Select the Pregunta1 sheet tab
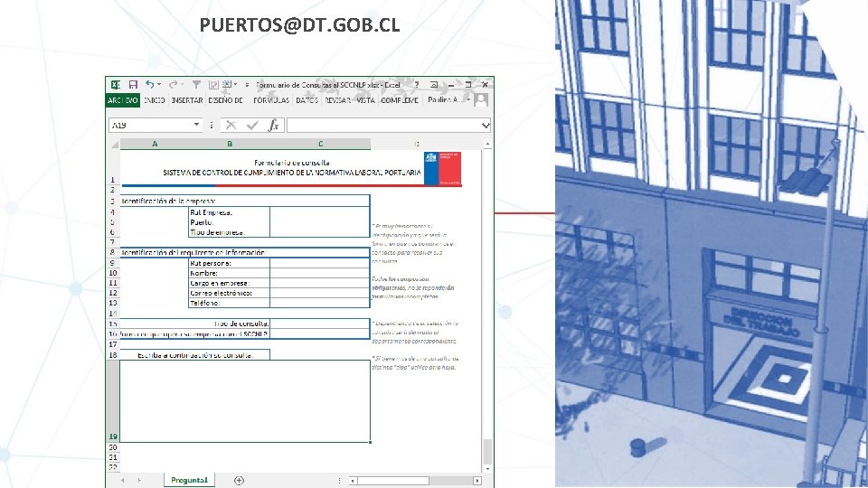This screenshot has width=868, height=488. [189, 480]
